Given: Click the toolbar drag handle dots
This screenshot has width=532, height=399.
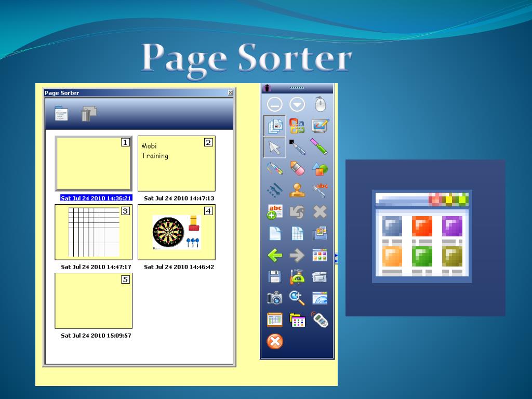Looking at the screenshot, I should (x=297, y=88).
